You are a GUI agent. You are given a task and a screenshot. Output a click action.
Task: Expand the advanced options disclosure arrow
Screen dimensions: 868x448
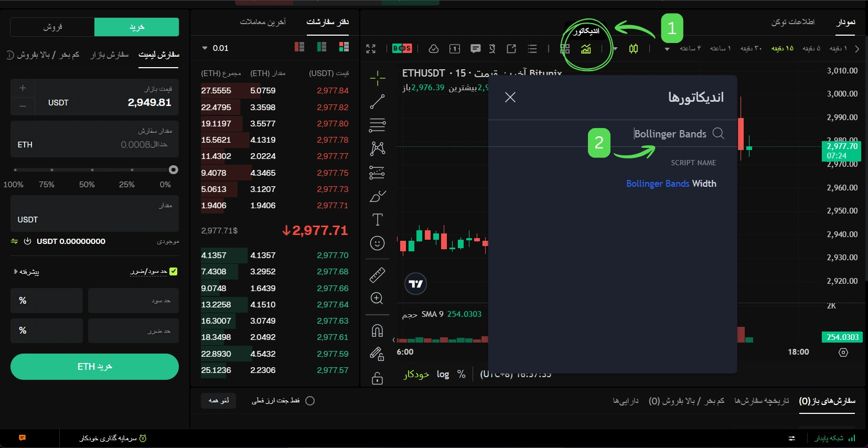click(16, 272)
